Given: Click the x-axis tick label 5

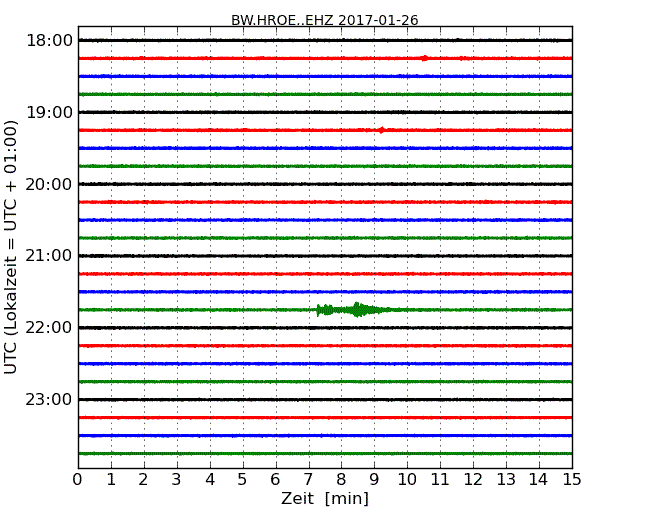Looking at the screenshot, I should click(243, 480).
